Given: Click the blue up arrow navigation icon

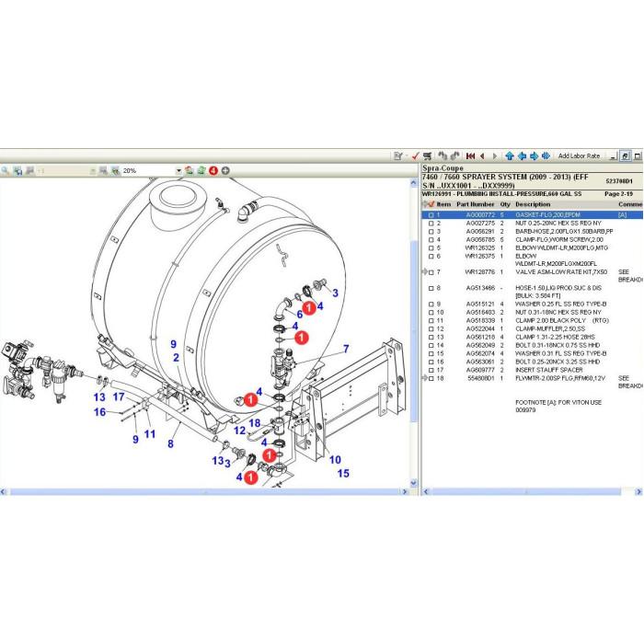Looking at the screenshot, I should 510,156.
